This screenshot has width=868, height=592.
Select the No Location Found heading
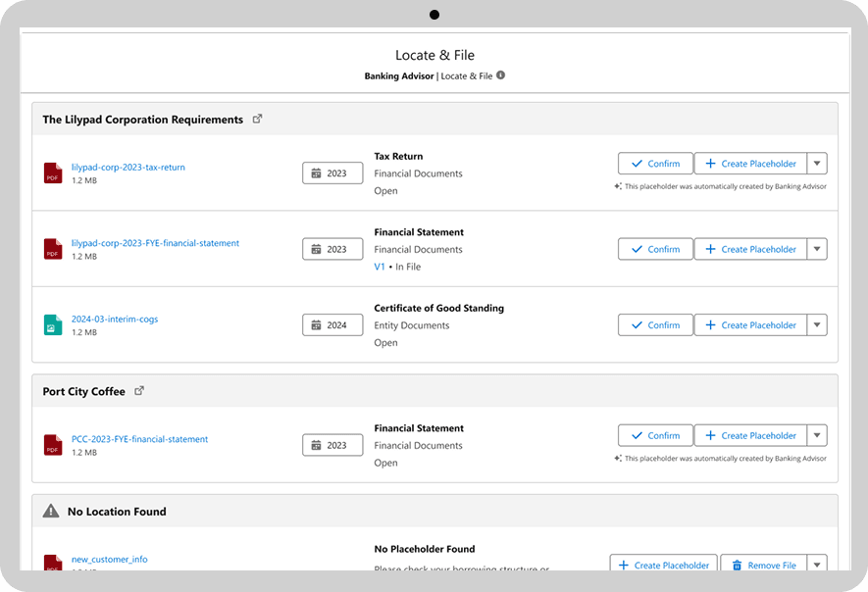coord(117,512)
